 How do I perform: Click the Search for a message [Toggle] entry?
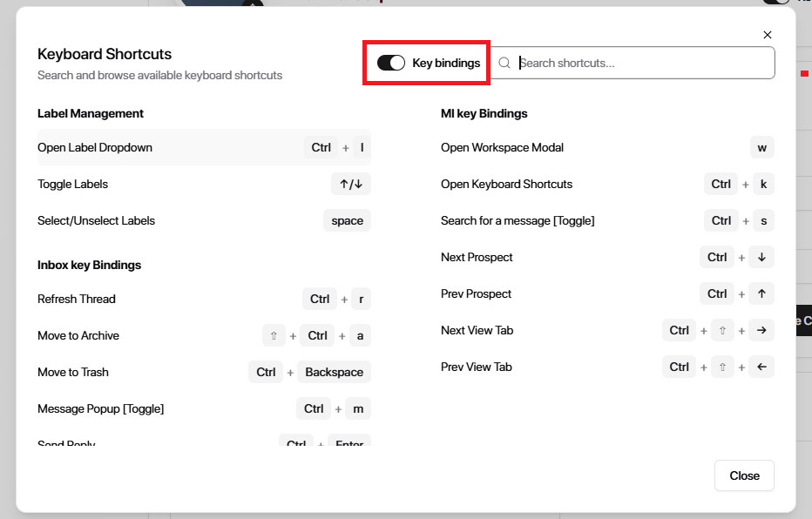click(518, 220)
